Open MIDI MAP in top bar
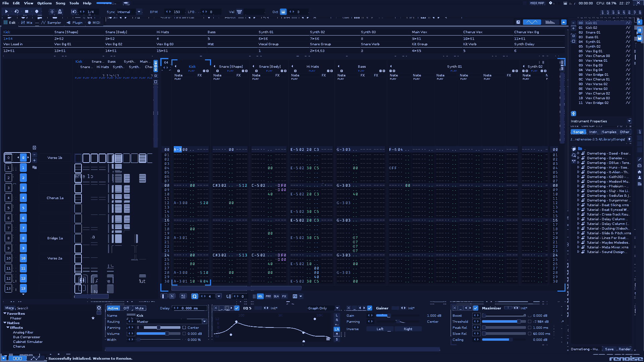This screenshot has height=362, width=644. 537,3
